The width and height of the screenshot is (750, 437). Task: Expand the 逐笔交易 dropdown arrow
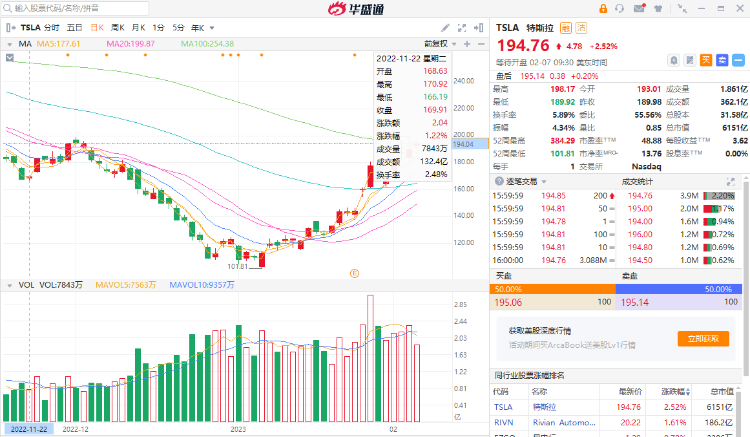[x=544, y=182]
